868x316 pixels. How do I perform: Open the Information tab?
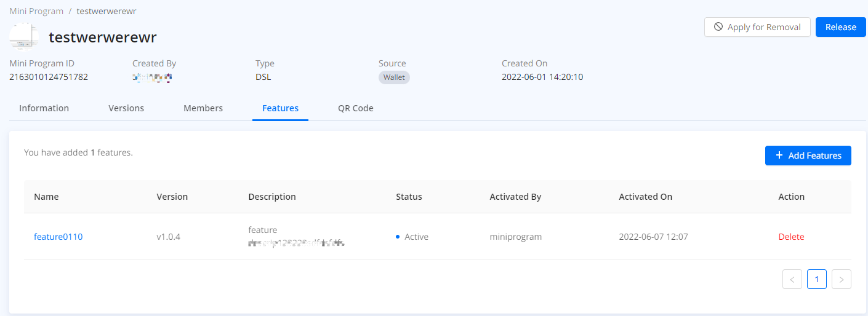click(x=44, y=108)
